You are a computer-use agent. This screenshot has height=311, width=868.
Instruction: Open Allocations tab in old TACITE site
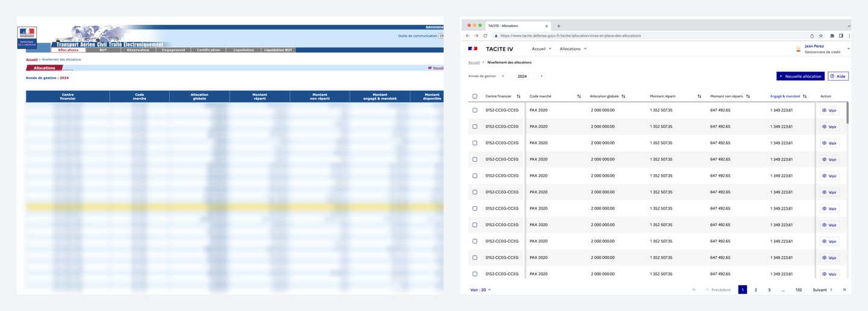(68, 50)
